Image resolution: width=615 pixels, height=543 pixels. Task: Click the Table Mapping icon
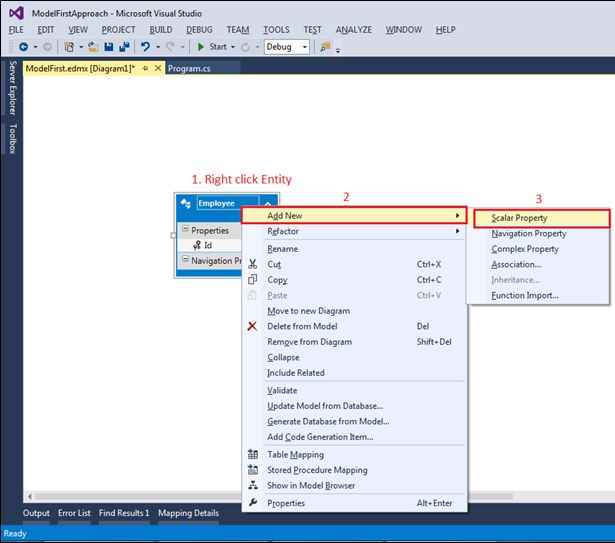(253, 454)
